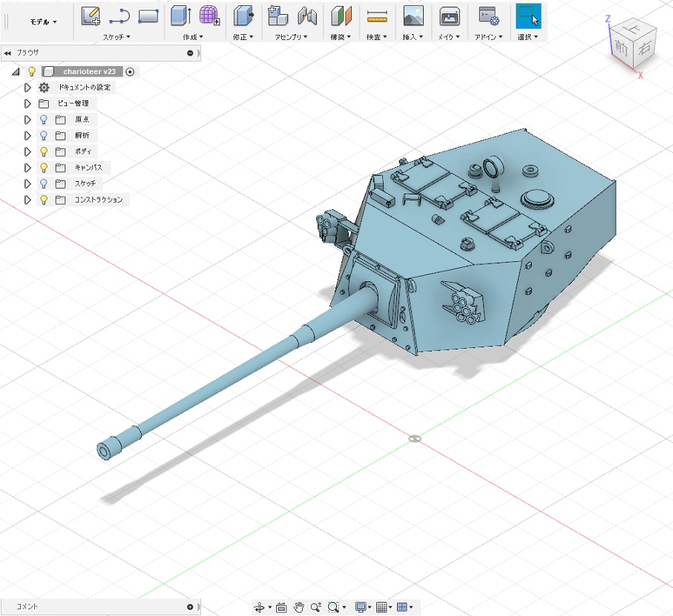Click the Select tool icon
673x616 pixels.
(x=528, y=16)
